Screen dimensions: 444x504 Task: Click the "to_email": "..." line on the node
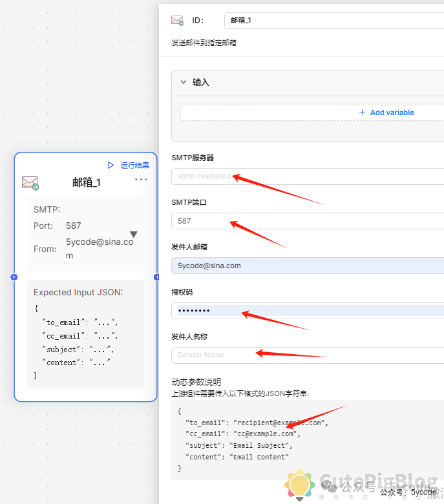point(79,322)
